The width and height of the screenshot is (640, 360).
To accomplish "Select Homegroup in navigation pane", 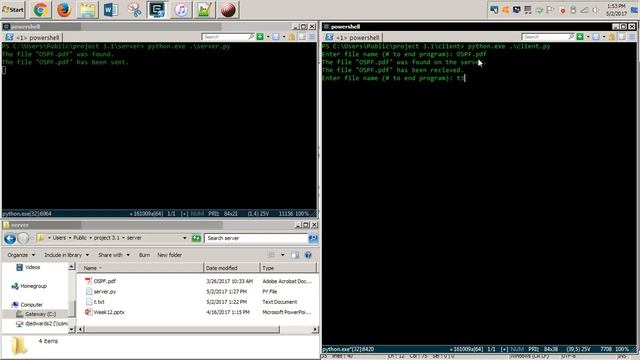I will 33,286.
